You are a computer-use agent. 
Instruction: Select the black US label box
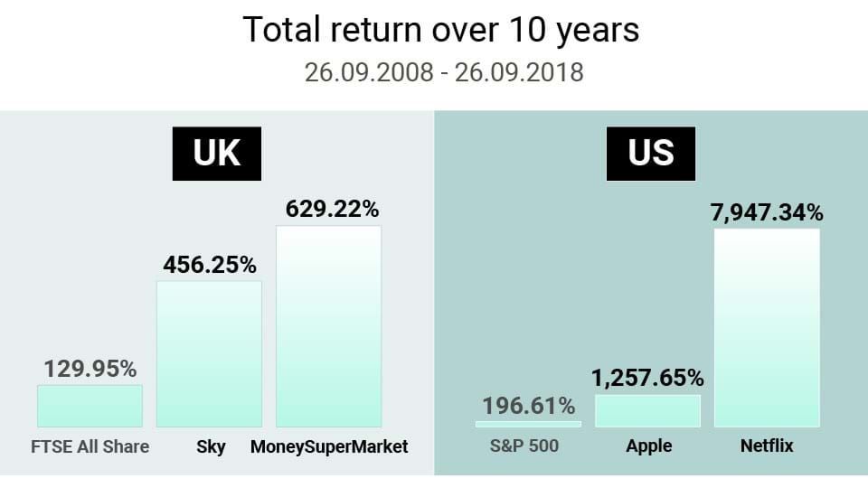[x=650, y=154]
